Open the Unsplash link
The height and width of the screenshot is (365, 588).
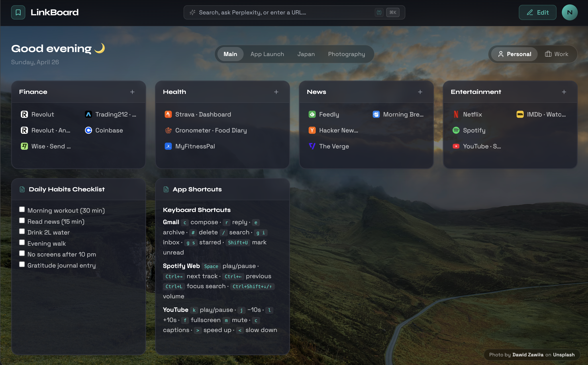564,355
